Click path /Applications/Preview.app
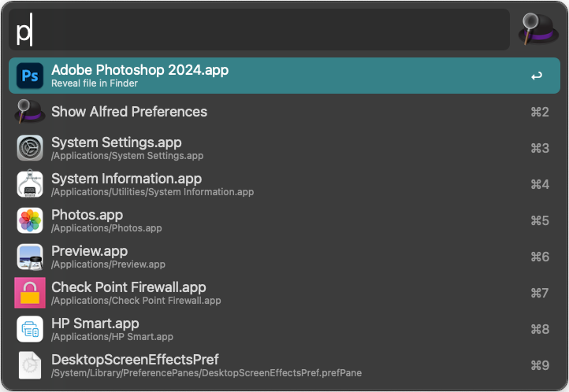This screenshot has width=569, height=392. 109,264
